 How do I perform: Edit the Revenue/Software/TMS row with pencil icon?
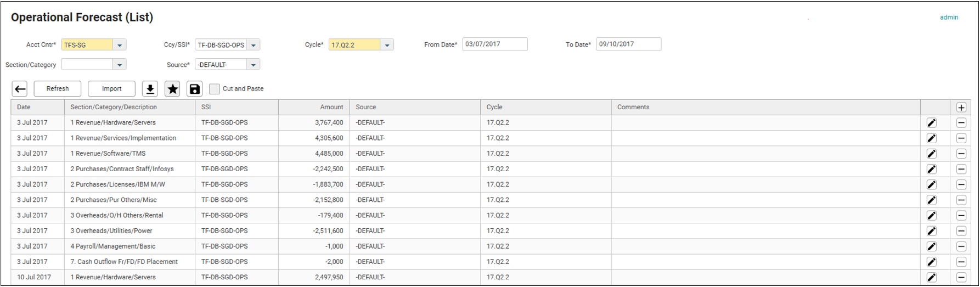point(931,154)
